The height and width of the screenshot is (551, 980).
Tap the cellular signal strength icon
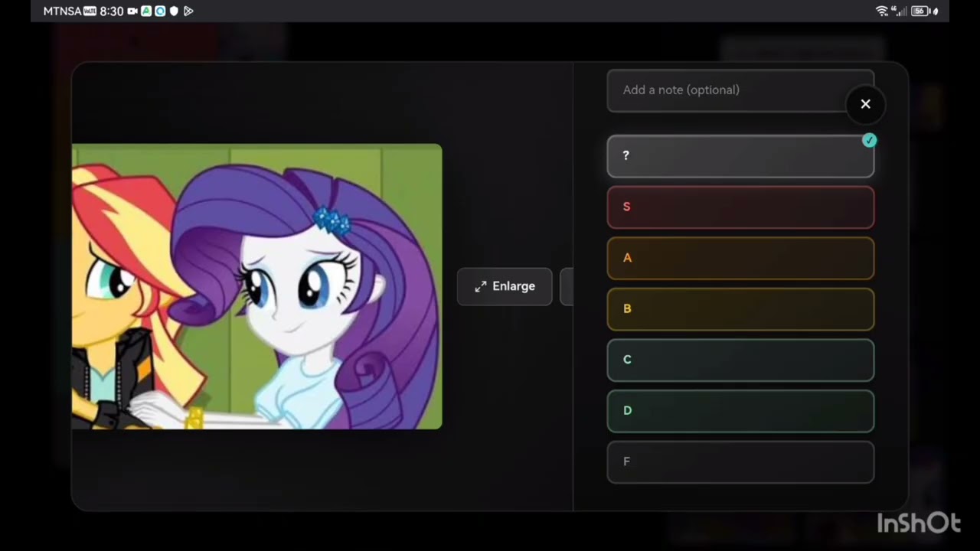click(900, 11)
